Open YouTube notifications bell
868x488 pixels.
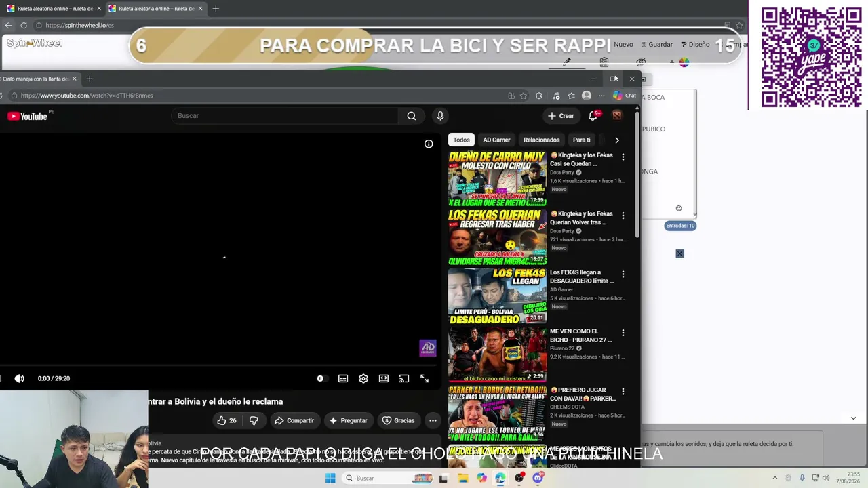click(x=593, y=116)
